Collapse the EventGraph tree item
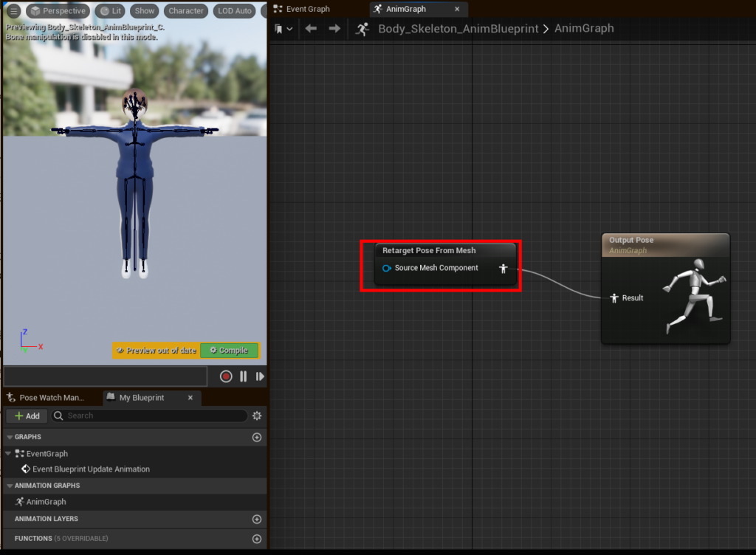 coord(8,453)
